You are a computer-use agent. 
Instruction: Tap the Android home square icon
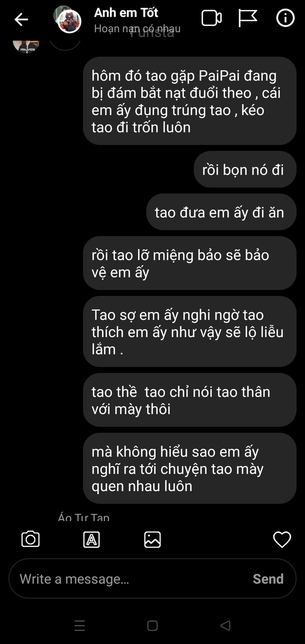click(x=152, y=626)
